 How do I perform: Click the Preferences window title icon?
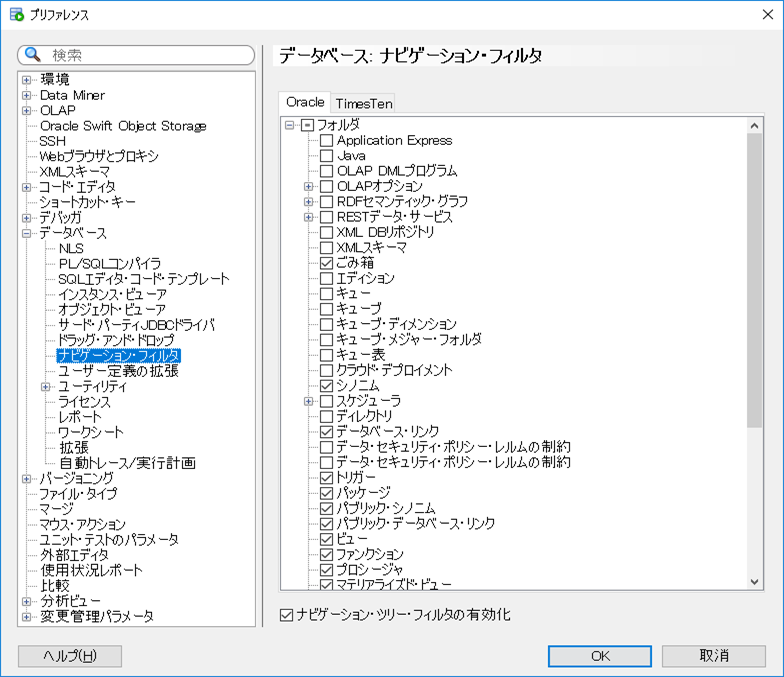click(17, 14)
